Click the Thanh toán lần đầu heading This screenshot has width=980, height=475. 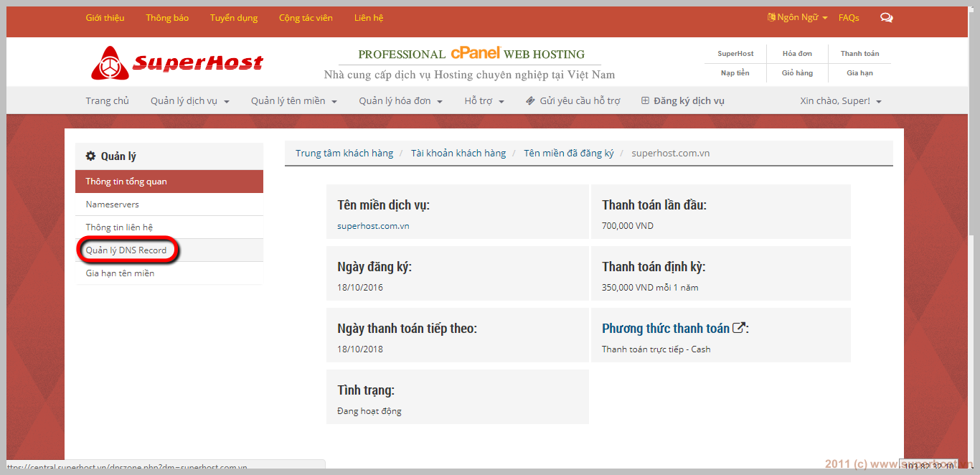(x=654, y=205)
